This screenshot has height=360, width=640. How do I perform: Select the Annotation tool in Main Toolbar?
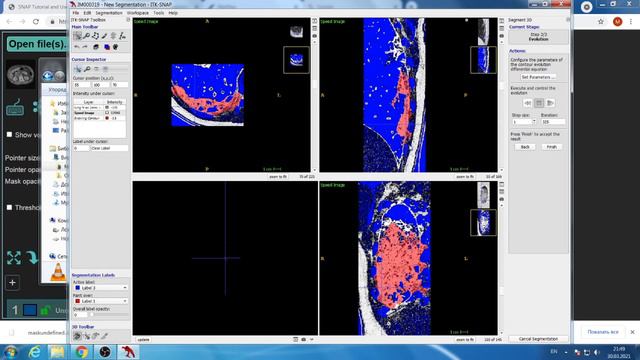point(122,36)
